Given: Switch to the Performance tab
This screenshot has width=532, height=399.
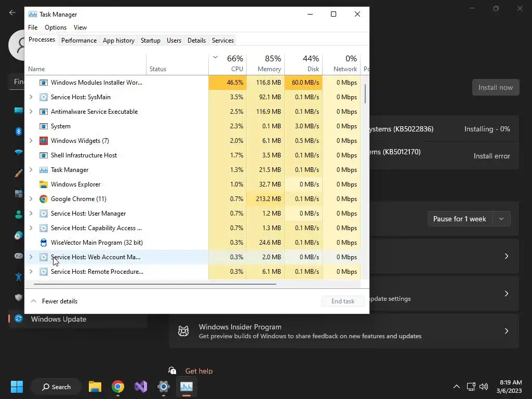Looking at the screenshot, I should tap(79, 41).
